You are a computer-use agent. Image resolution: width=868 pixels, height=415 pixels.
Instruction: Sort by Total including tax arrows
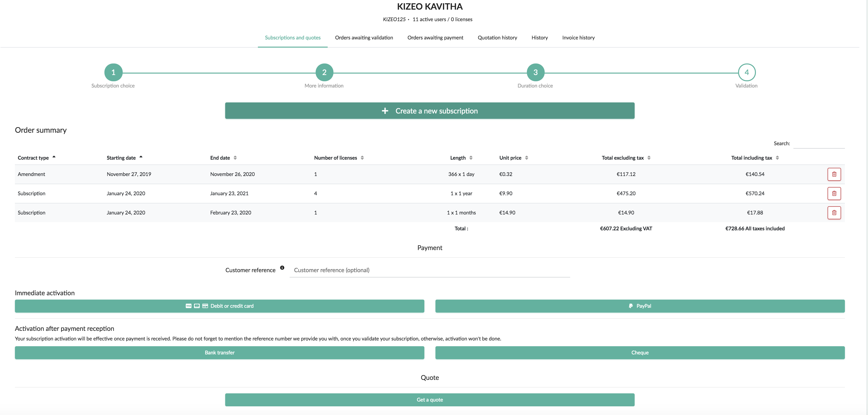coord(777,158)
